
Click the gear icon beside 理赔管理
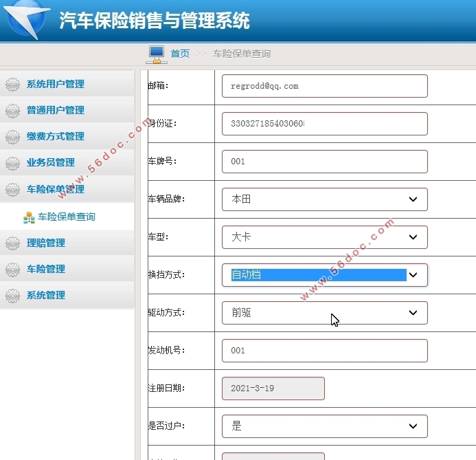(12, 243)
